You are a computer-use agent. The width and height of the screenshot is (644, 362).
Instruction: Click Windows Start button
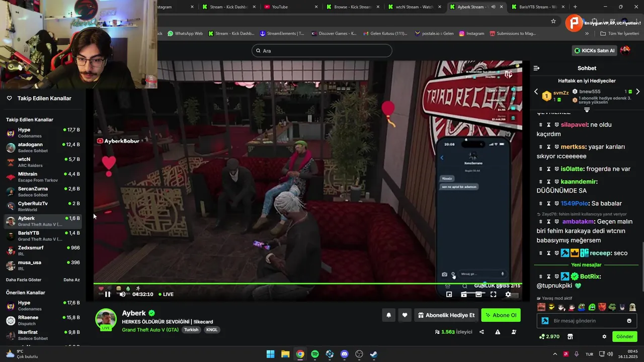[x=271, y=354]
